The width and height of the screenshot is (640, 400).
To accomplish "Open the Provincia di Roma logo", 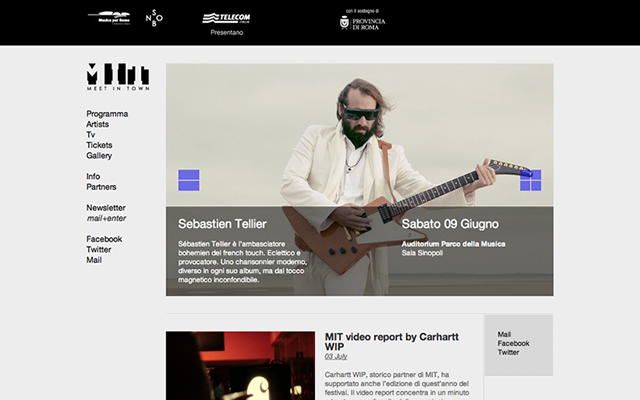I will [362, 23].
